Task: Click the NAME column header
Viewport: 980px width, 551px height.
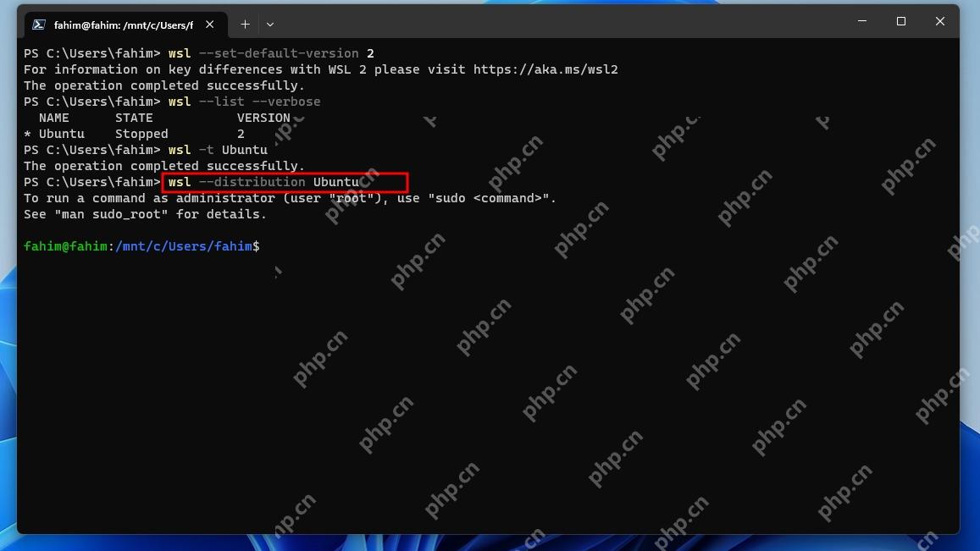Action: point(53,118)
